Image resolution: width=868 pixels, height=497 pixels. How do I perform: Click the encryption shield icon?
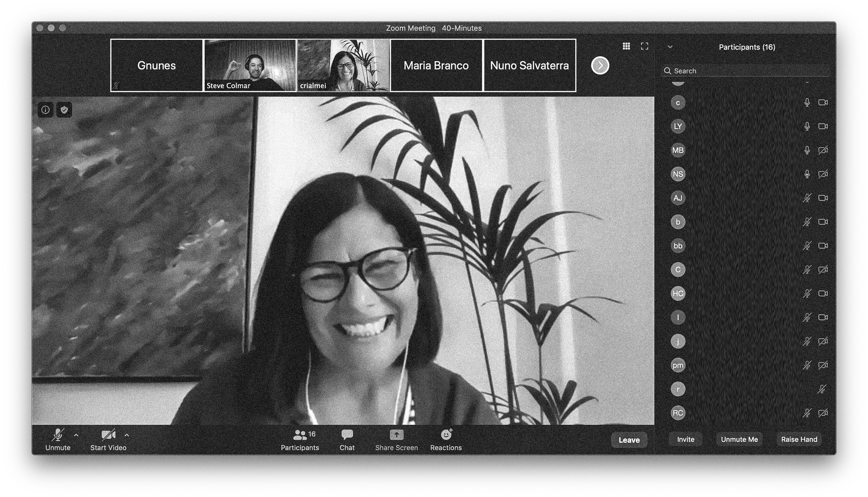click(64, 110)
